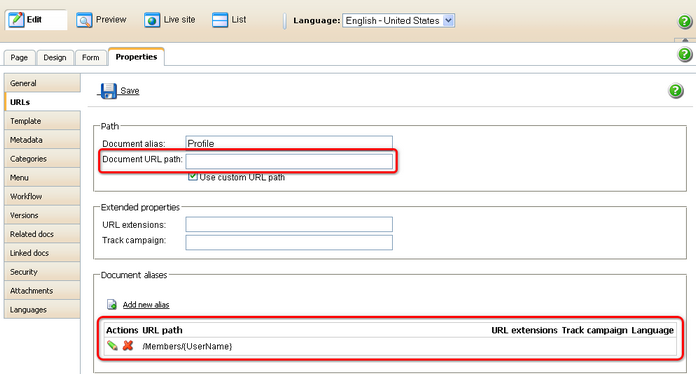Open the Menu side menu item
The width and height of the screenshot is (696, 374).
(x=42, y=177)
